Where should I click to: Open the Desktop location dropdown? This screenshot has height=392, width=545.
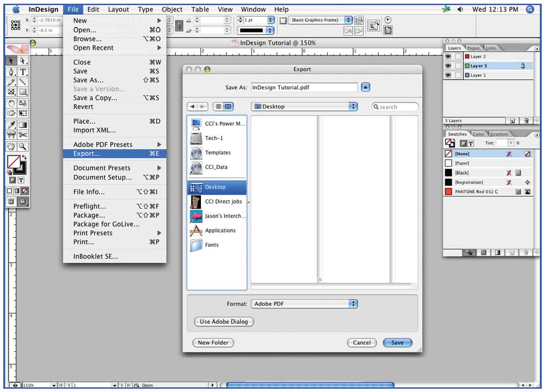pyautogui.click(x=304, y=106)
